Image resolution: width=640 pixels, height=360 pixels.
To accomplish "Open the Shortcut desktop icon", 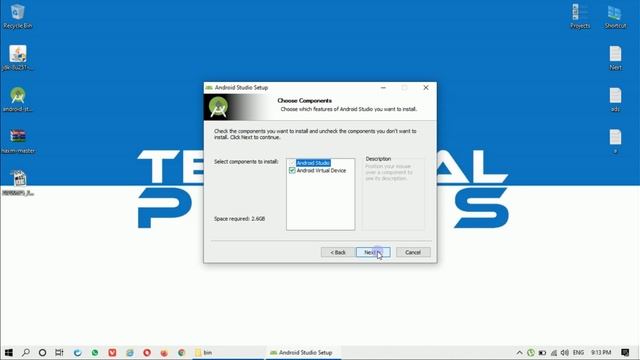I will tap(615, 16).
